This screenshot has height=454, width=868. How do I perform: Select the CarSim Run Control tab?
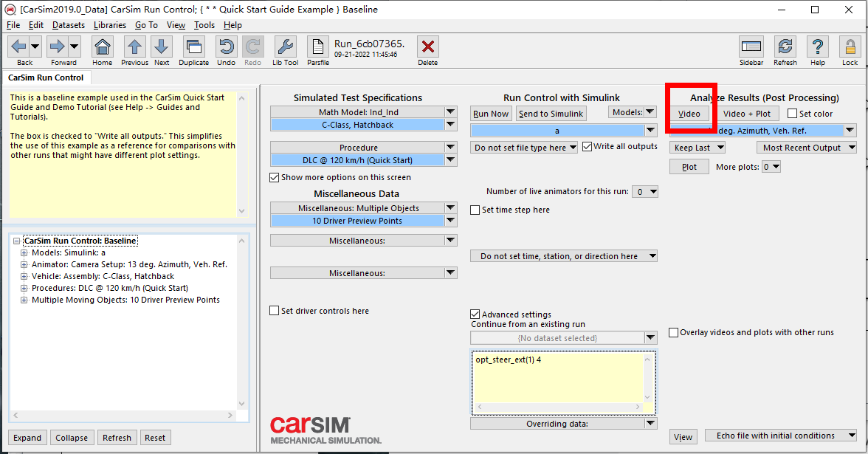pyautogui.click(x=46, y=78)
